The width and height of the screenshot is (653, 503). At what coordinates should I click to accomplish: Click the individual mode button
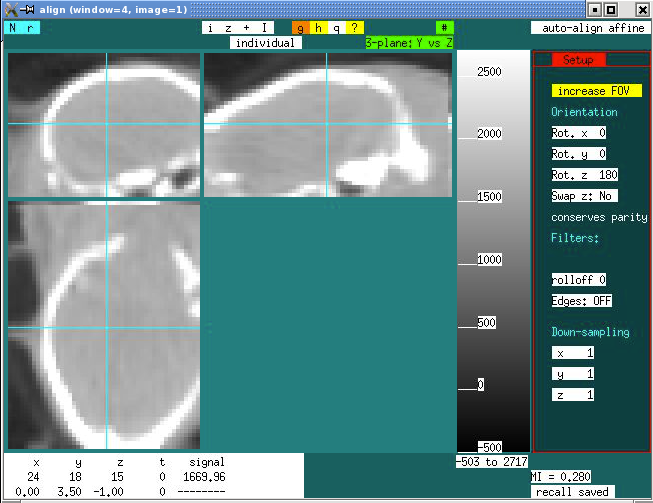[x=266, y=42]
